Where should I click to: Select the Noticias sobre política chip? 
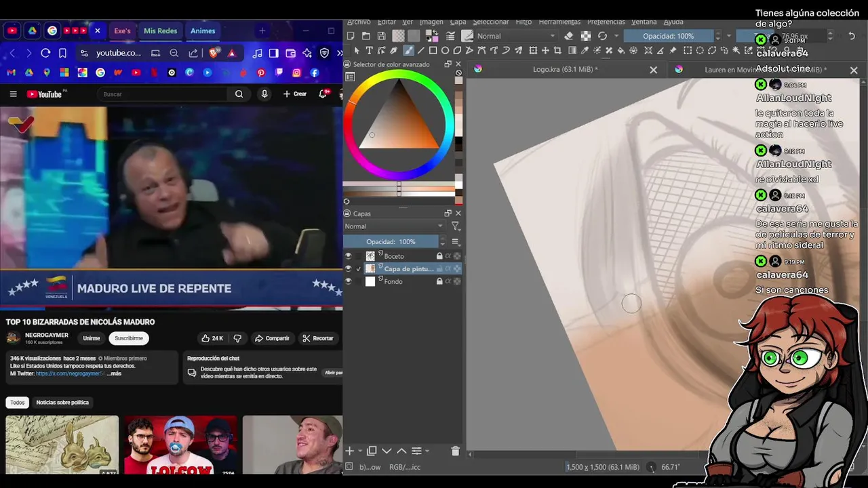click(62, 403)
